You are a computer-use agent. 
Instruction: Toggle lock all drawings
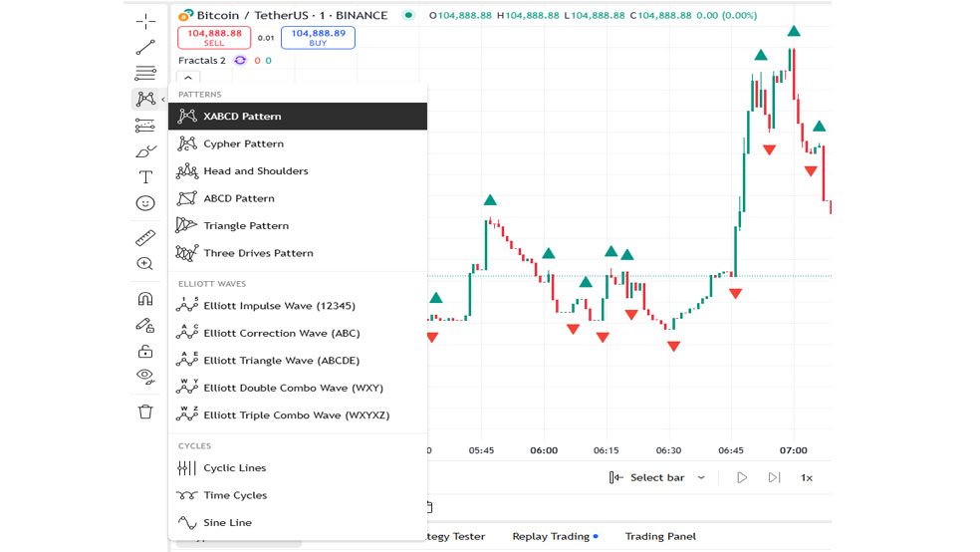(x=145, y=352)
